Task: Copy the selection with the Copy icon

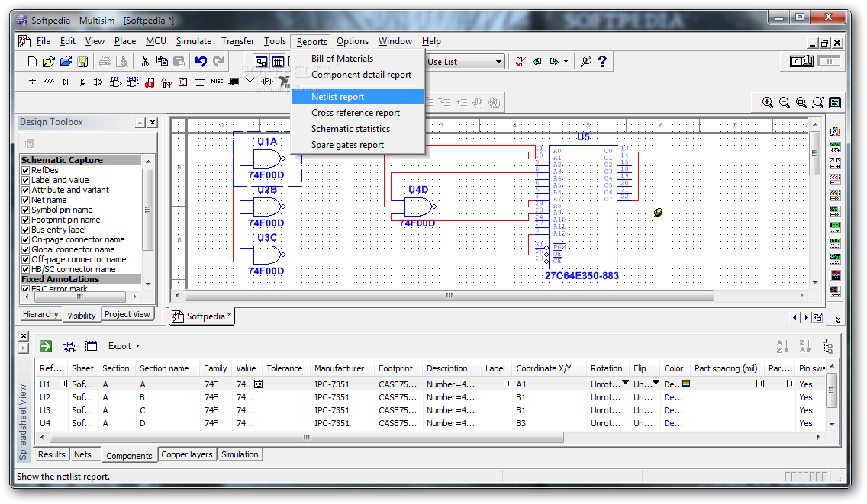Action: (162, 61)
